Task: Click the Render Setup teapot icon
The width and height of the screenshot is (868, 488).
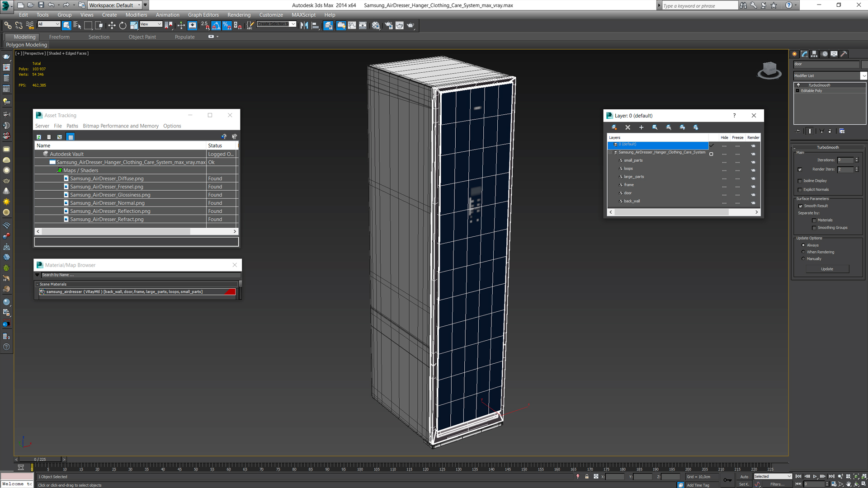Action: pyautogui.click(x=388, y=25)
